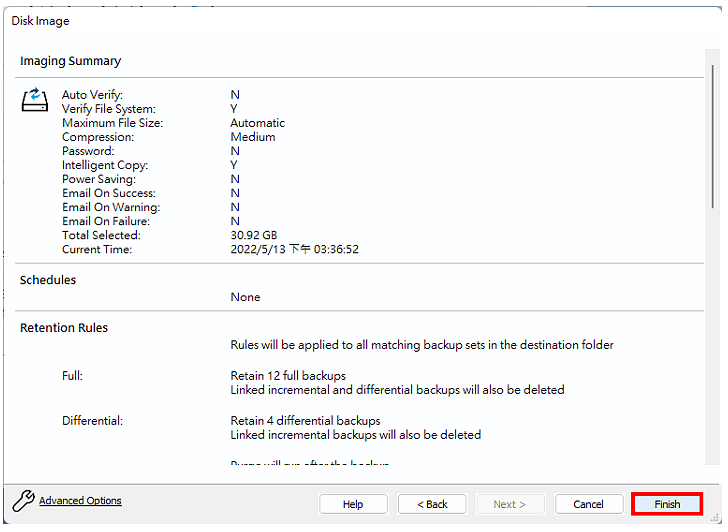The image size is (728, 532).
Task: Click the disk image backup icon
Action: click(35, 99)
